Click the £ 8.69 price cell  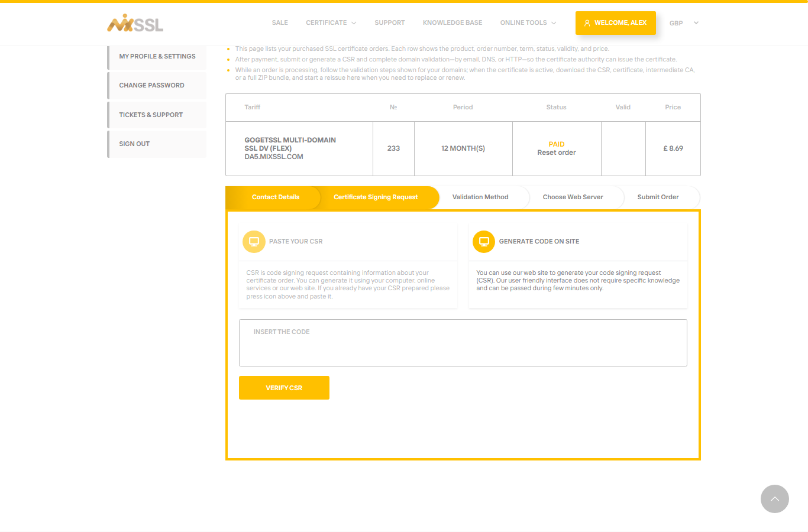[x=673, y=148]
